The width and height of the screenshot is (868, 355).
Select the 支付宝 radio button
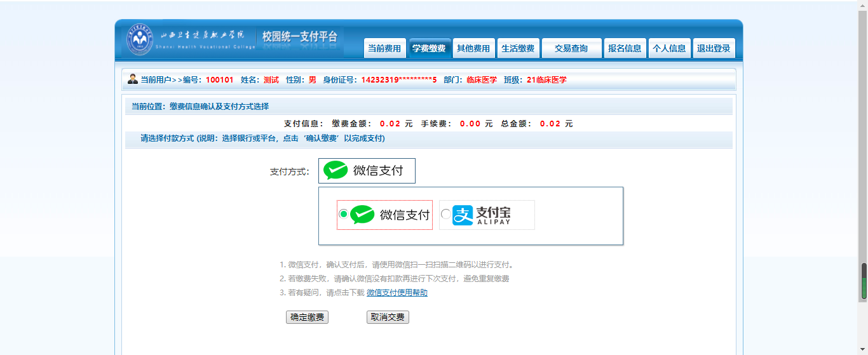445,214
